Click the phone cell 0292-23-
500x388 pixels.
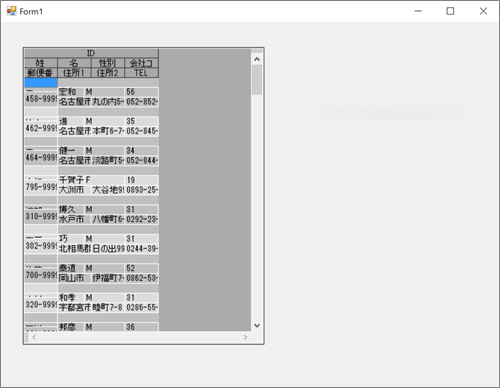point(142,219)
